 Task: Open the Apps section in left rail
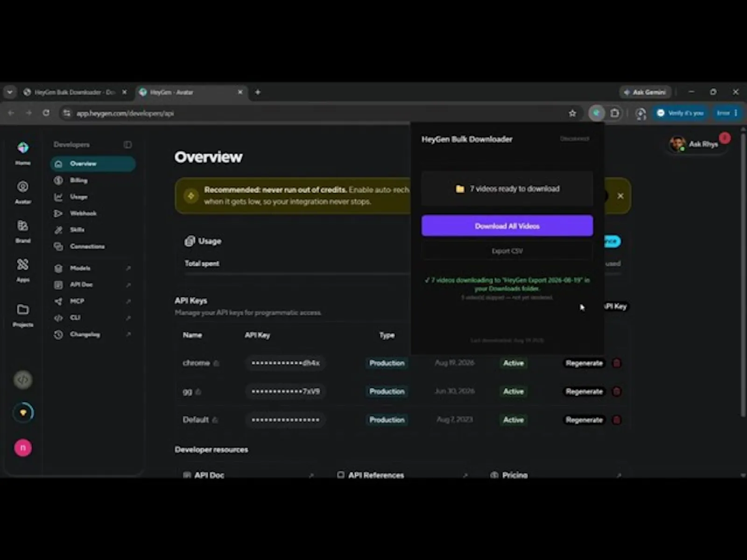[23, 270]
